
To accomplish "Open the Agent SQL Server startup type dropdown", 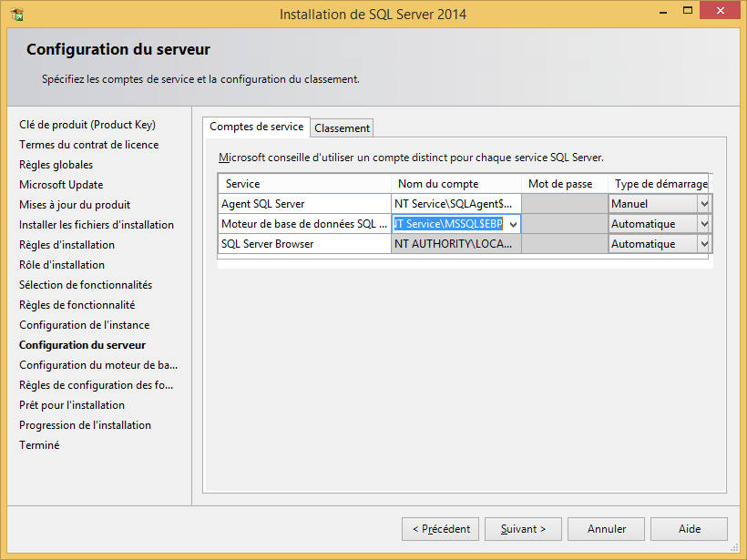I will pyautogui.click(x=704, y=204).
